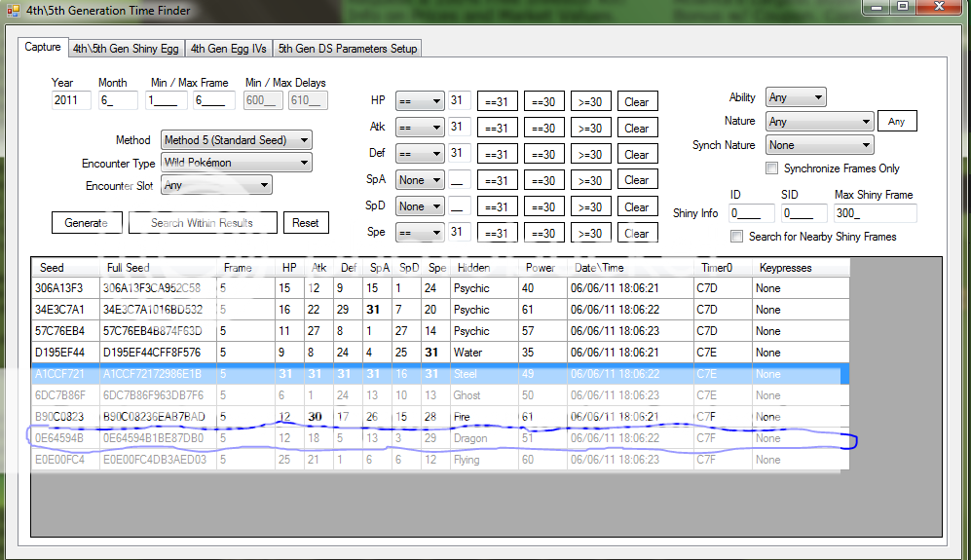Image resolution: width=971 pixels, height=560 pixels.
Task: Open the Nature dropdown
Action: coord(819,122)
